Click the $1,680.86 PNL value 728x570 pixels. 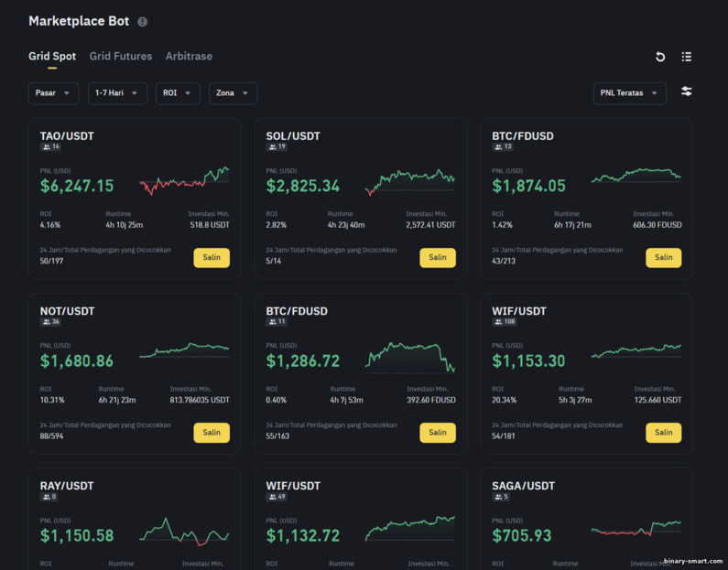coord(77,360)
